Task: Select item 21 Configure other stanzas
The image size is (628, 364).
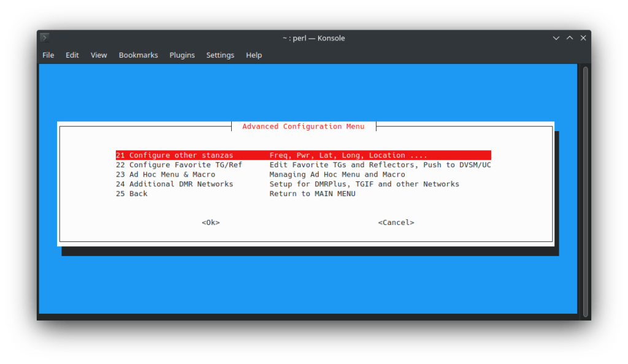Action: coord(303,155)
